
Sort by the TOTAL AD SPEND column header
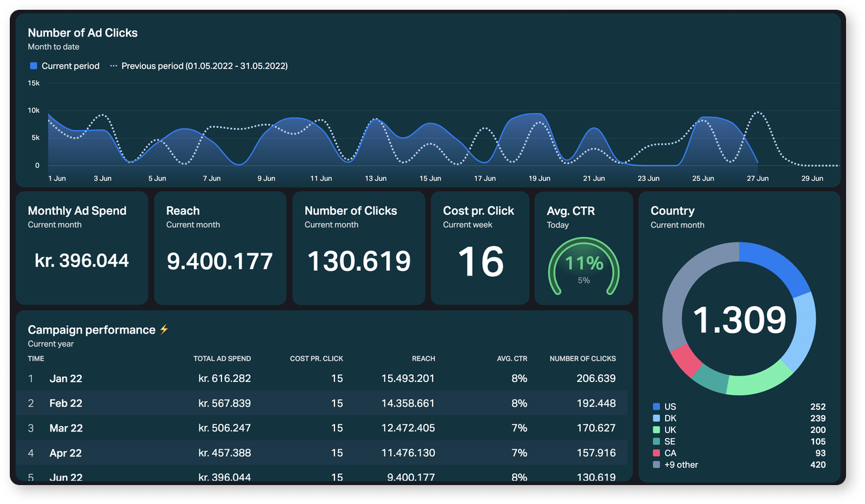click(222, 358)
